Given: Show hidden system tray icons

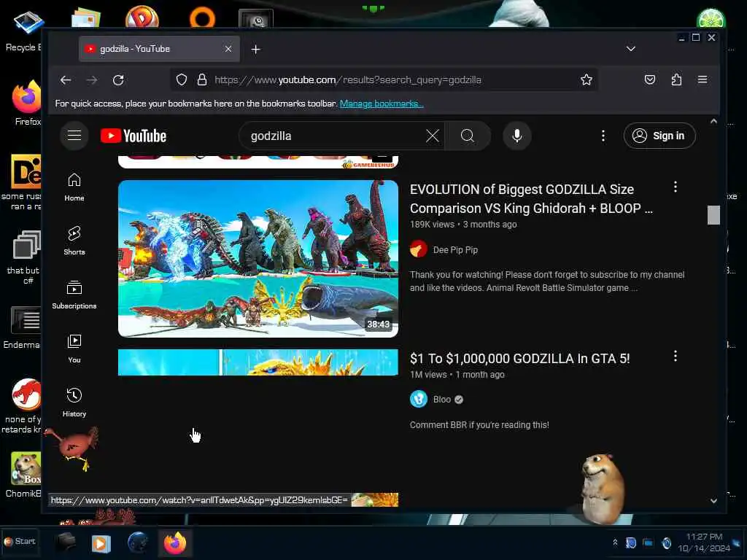Looking at the screenshot, I should pos(615,542).
